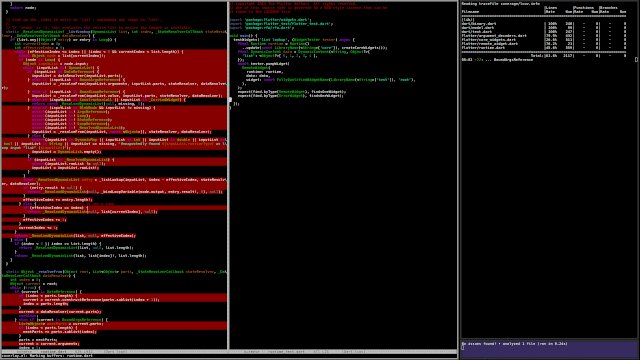Click the testWidgets('list lookup' line
This screenshot has height=360, width=640.
coord(294,40)
